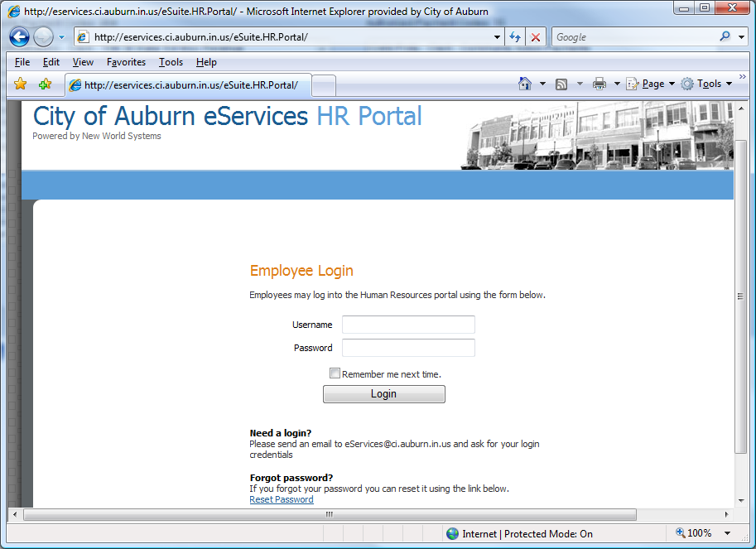Click the Home icon in command bar
Screen dimensions: 756x549
(x=525, y=84)
